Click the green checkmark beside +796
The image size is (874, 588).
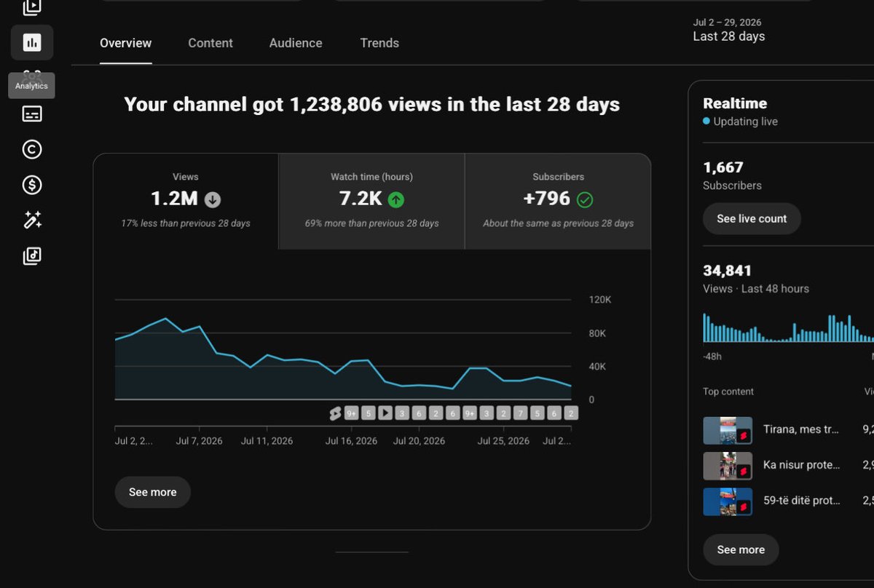point(584,199)
